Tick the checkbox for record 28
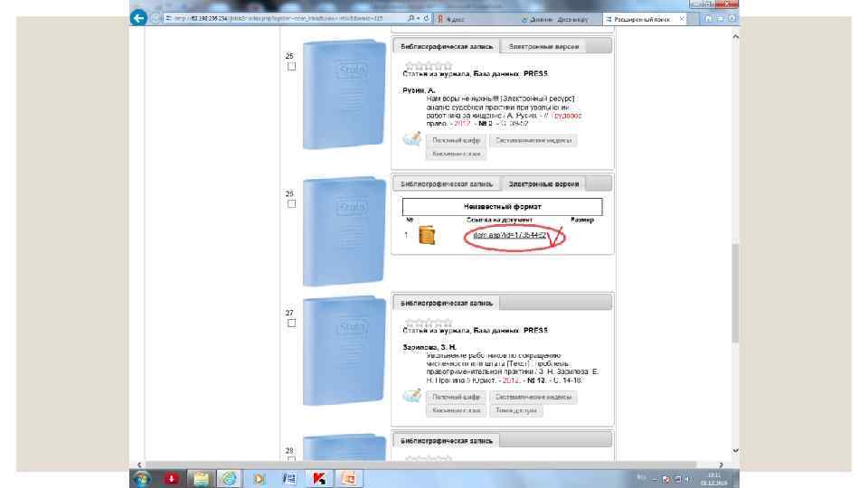 tap(292, 459)
